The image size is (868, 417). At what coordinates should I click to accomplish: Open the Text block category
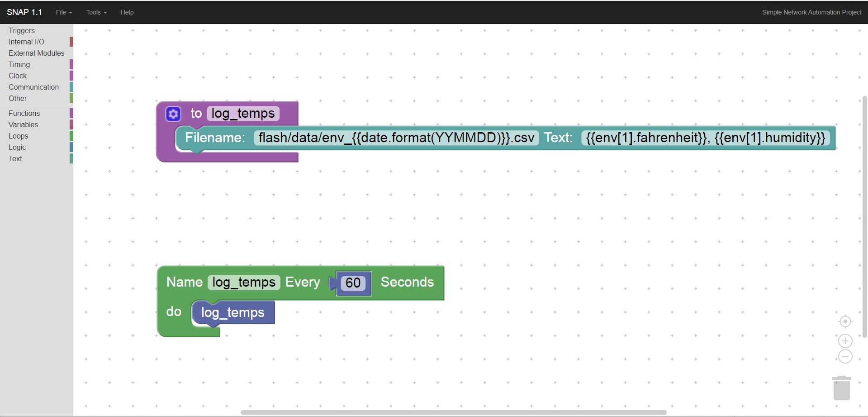(37, 158)
